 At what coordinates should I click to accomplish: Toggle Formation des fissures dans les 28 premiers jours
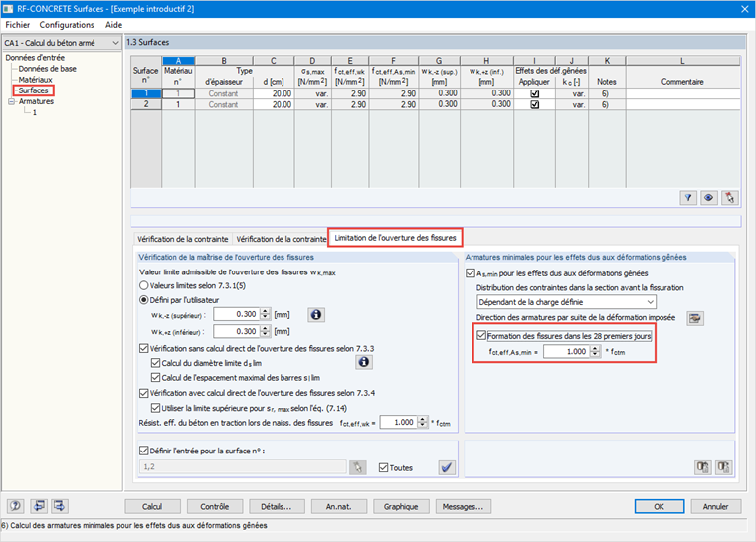click(x=481, y=335)
